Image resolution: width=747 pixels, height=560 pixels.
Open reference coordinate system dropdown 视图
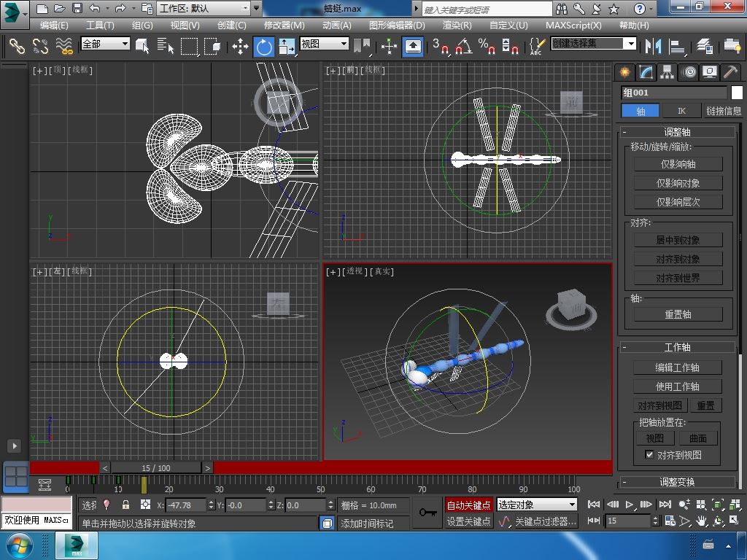coord(324,44)
